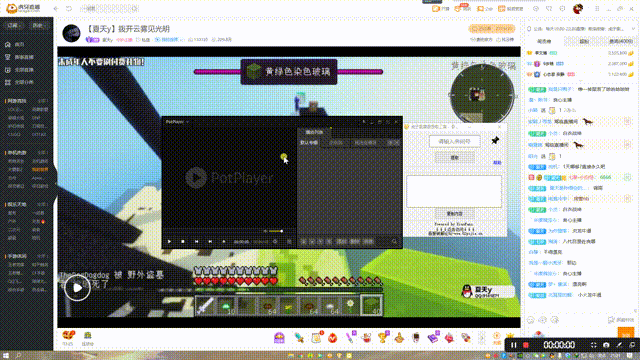Select the playlist tab in PotPlayer panel
This screenshot has height=360, width=640.
[x=314, y=132]
